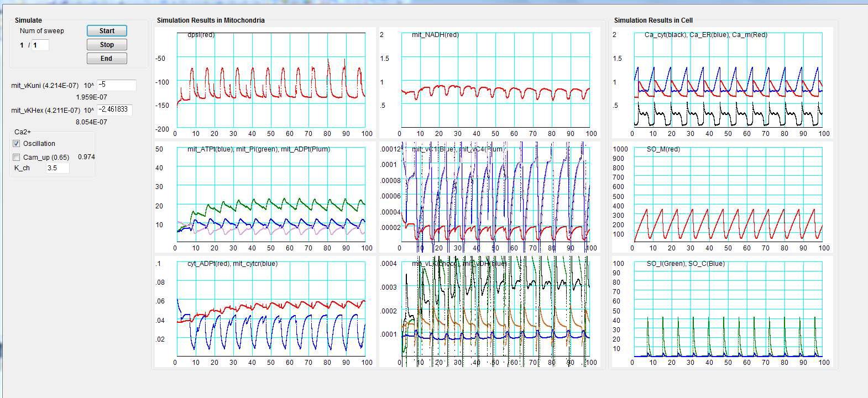Select the cyt_ADPt(red), mit_cytcr(blue) chart
Viewport: 868px width, 398px height.
[265, 312]
